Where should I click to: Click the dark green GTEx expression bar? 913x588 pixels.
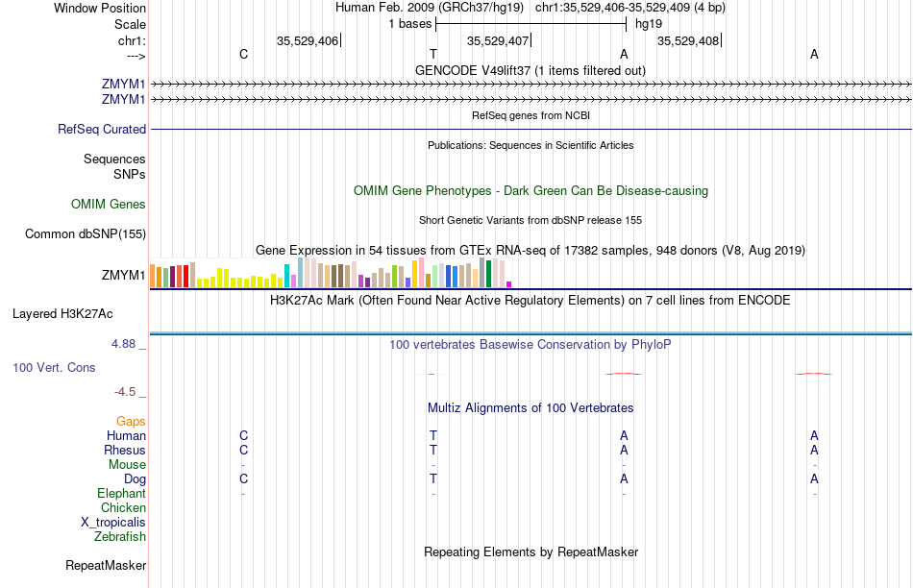488,274
